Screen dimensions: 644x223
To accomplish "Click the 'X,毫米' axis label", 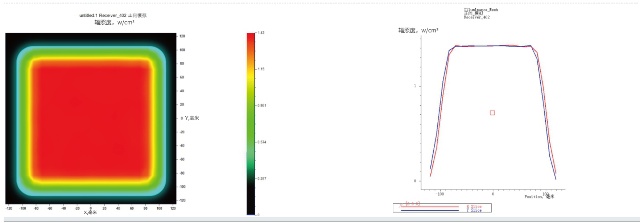I will [90, 212].
